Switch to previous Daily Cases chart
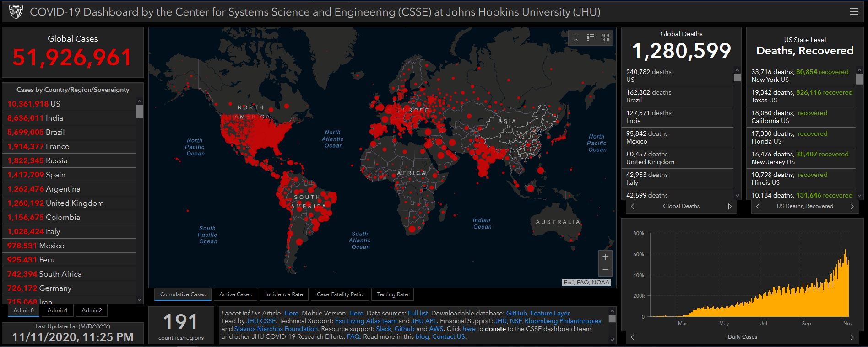 click(x=633, y=337)
